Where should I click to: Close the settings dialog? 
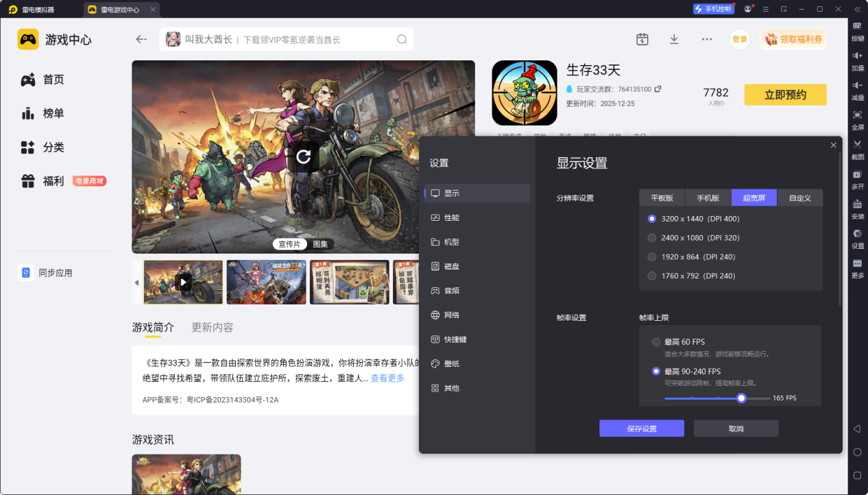click(x=834, y=145)
